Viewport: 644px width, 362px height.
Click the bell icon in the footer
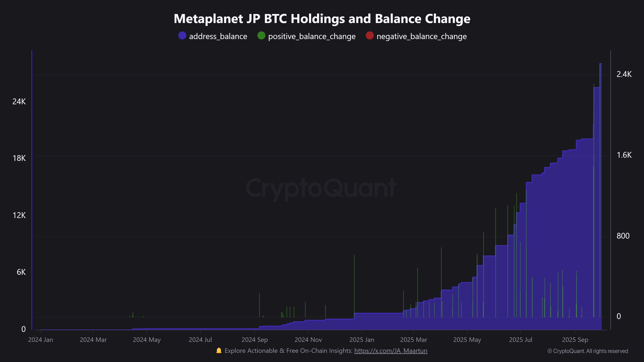pos(219,351)
